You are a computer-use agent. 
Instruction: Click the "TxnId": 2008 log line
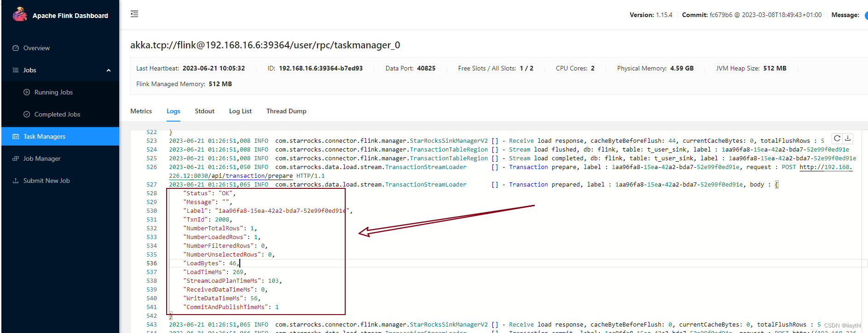tap(208, 220)
